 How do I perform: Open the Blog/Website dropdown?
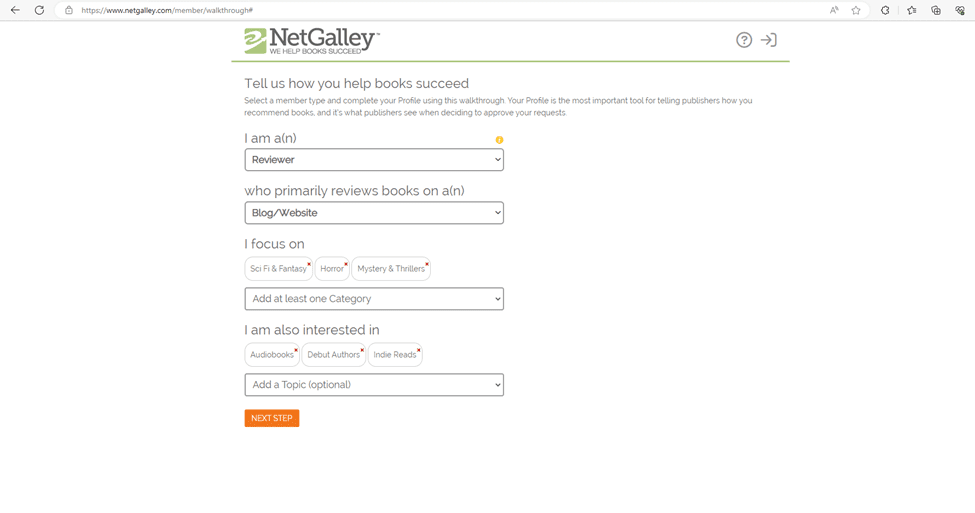(374, 213)
